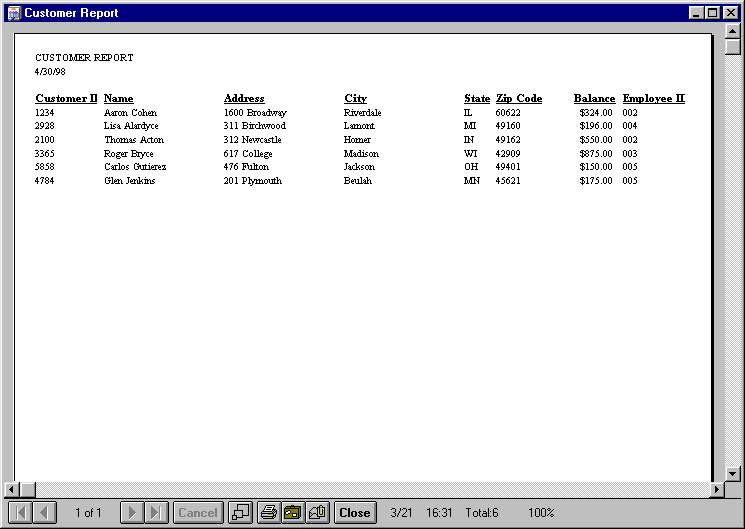Viewport: 745px width, 529px height.
Task: Click the Total:6 status indicator
Action: [x=482, y=513]
